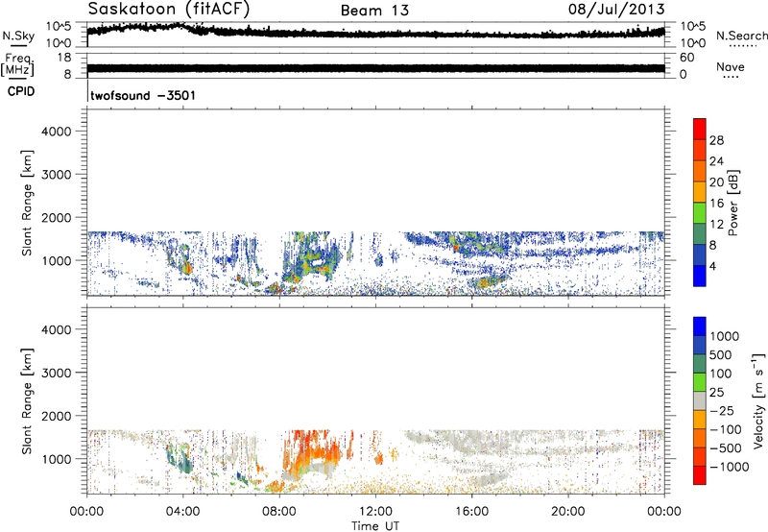Click the Slant Range label of the velocity panel
This screenshot has width=768, height=532.
coord(27,401)
